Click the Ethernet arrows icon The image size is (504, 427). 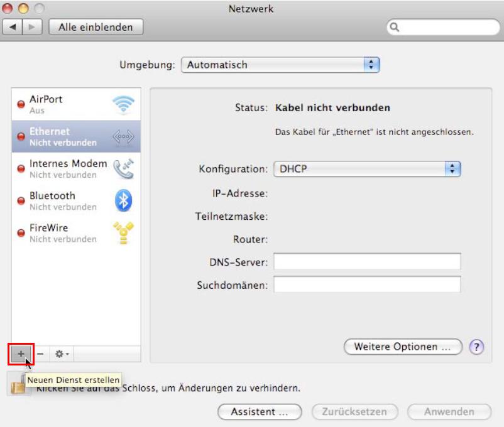coord(123,137)
